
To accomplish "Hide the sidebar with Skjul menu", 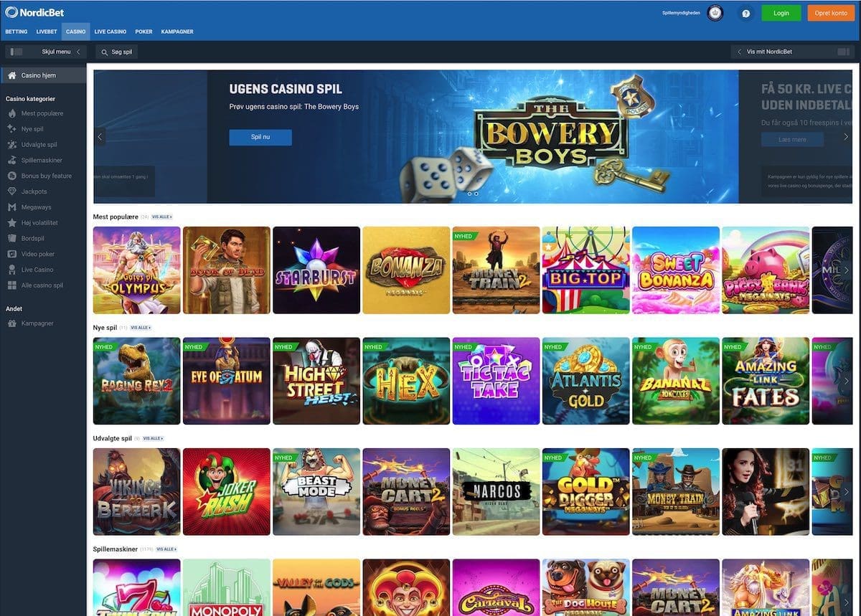I will [x=56, y=52].
